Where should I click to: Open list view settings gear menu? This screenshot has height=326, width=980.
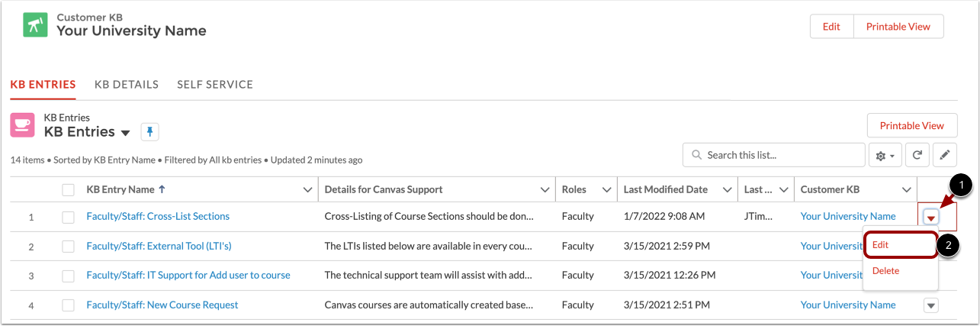[x=885, y=155]
